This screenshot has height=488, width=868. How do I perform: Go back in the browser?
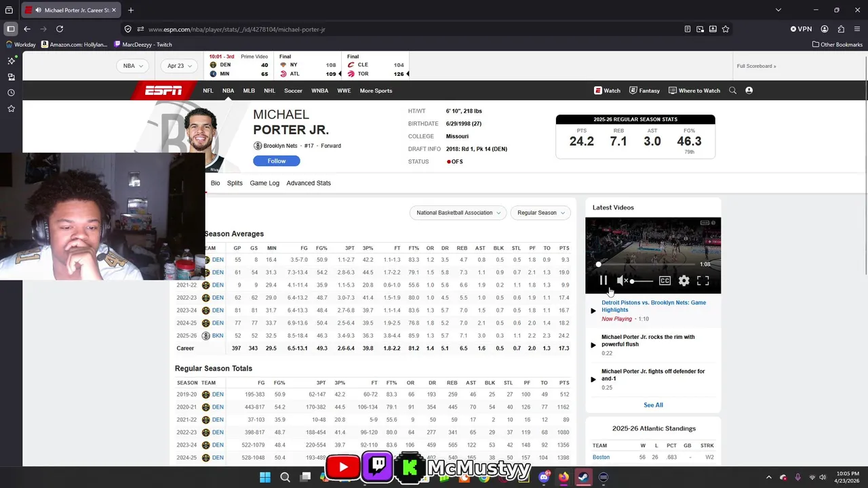point(27,29)
